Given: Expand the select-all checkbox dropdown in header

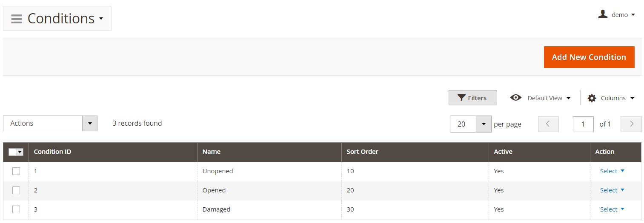Looking at the screenshot, I should [20, 152].
